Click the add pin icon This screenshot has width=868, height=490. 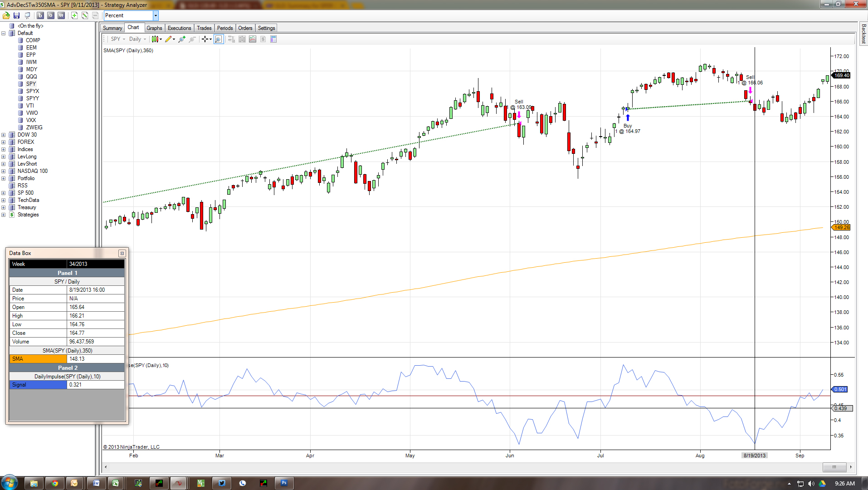pos(182,39)
